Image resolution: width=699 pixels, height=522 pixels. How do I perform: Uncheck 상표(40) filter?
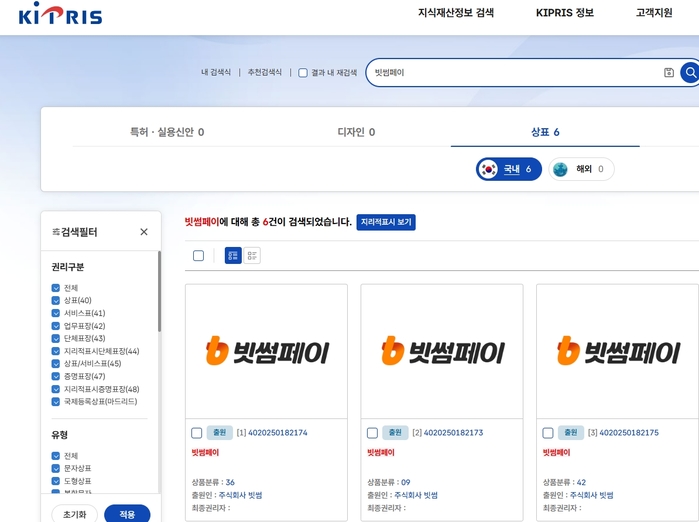coord(56,300)
